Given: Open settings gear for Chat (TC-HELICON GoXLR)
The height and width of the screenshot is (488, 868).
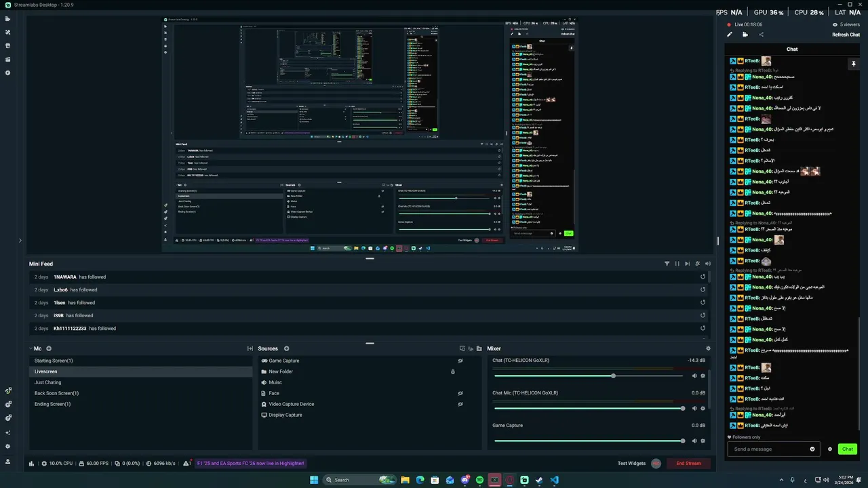Looking at the screenshot, I should [x=703, y=375].
